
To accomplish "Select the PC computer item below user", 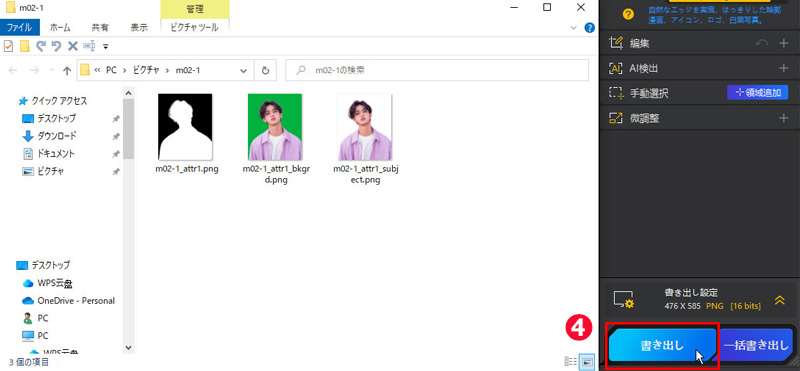I will pos(42,336).
